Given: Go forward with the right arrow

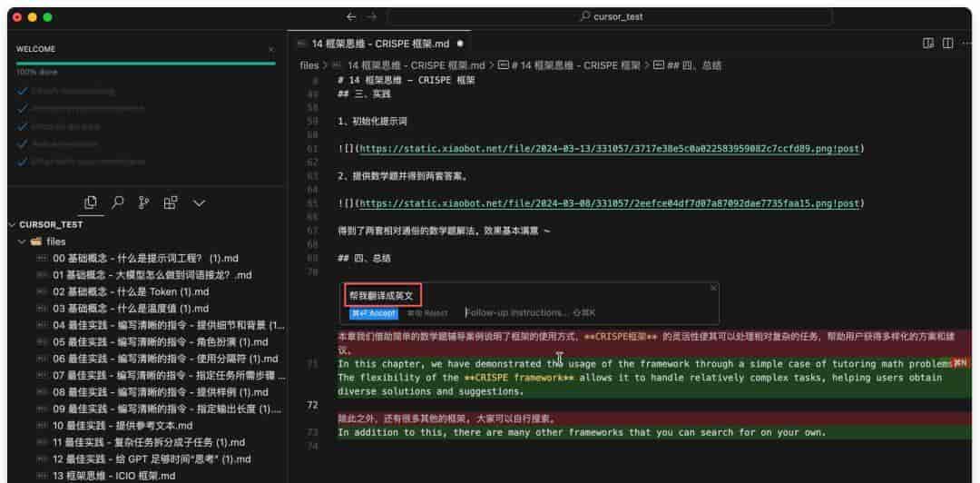Looking at the screenshot, I should [x=372, y=17].
